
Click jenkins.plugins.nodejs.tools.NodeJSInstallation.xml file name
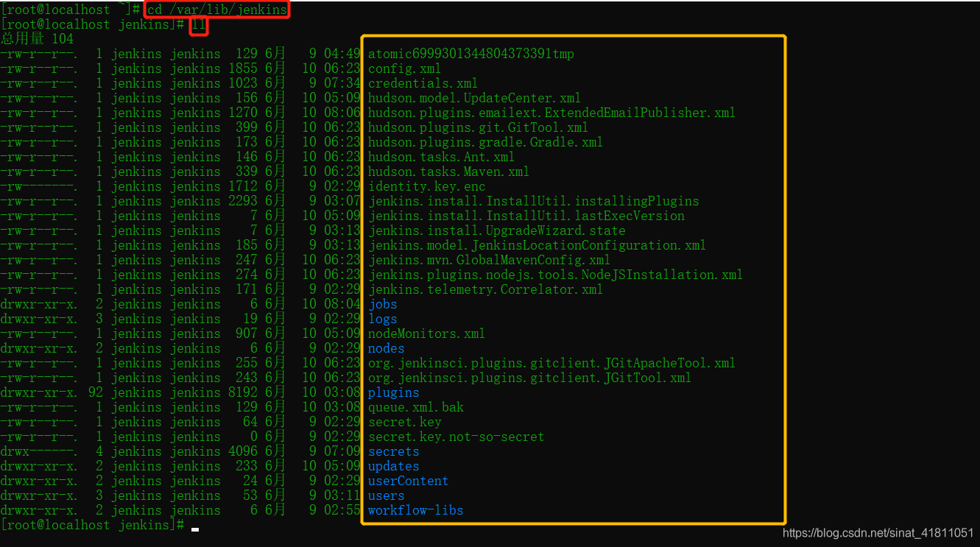click(555, 275)
